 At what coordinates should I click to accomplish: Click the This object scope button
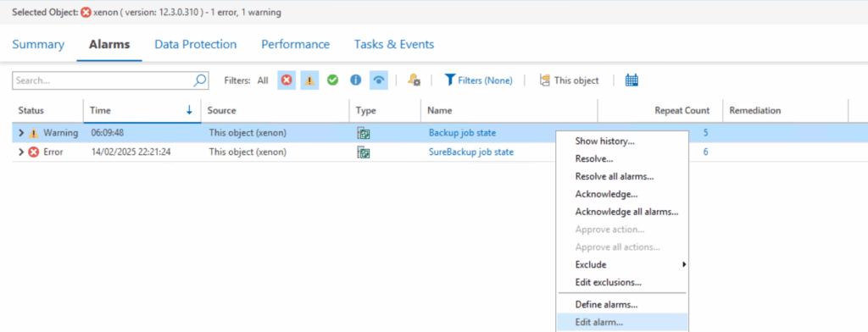[x=569, y=80]
